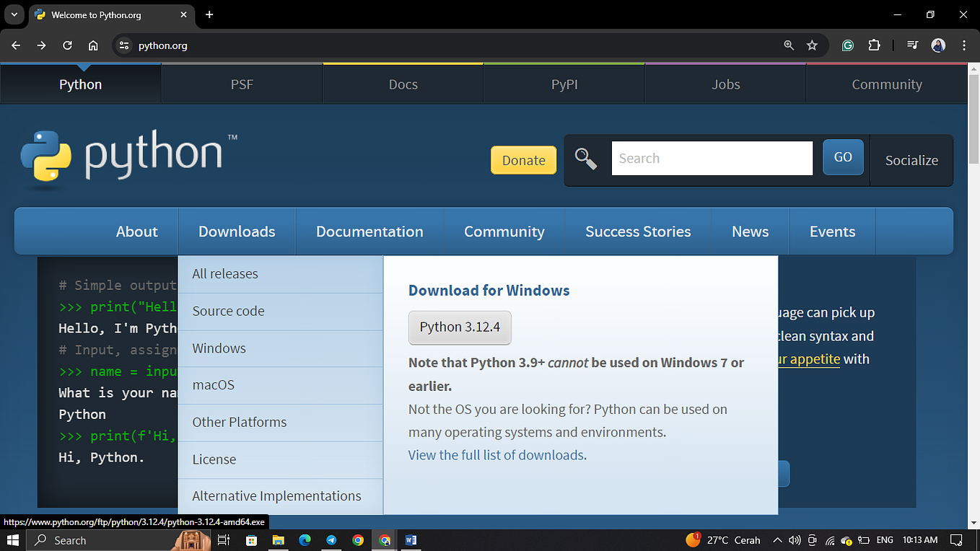Open the full list of downloads link
Image resolution: width=980 pixels, height=551 pixels.
(496, 454)
